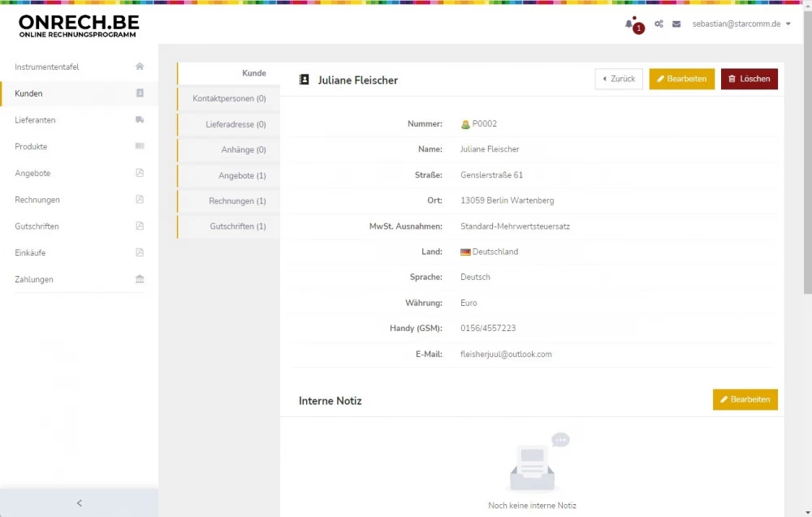Show the Gutschriften (1) customer tab

coord(237,226)
